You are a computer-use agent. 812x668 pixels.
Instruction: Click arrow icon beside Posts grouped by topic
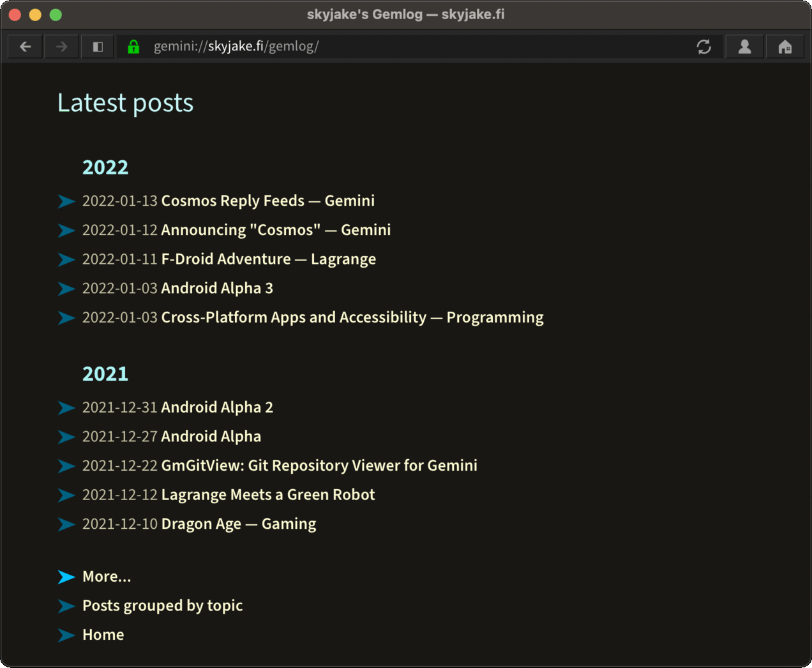[x=66, y=606]
